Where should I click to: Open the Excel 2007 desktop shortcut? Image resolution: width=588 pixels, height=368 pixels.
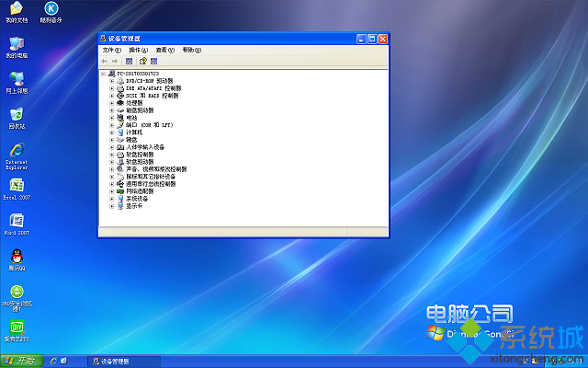point(17,190)
